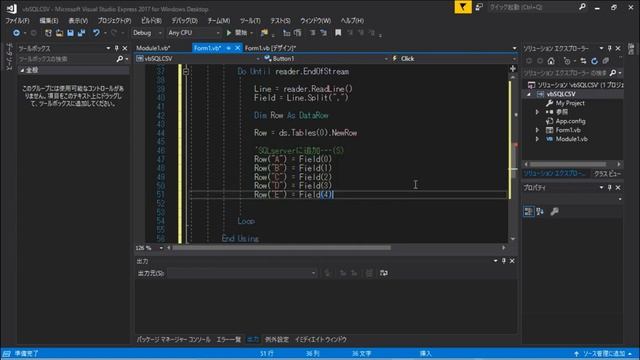Open the Button1 object navigation dropdown
Viewport: 640px width, 360px height.
326,59
